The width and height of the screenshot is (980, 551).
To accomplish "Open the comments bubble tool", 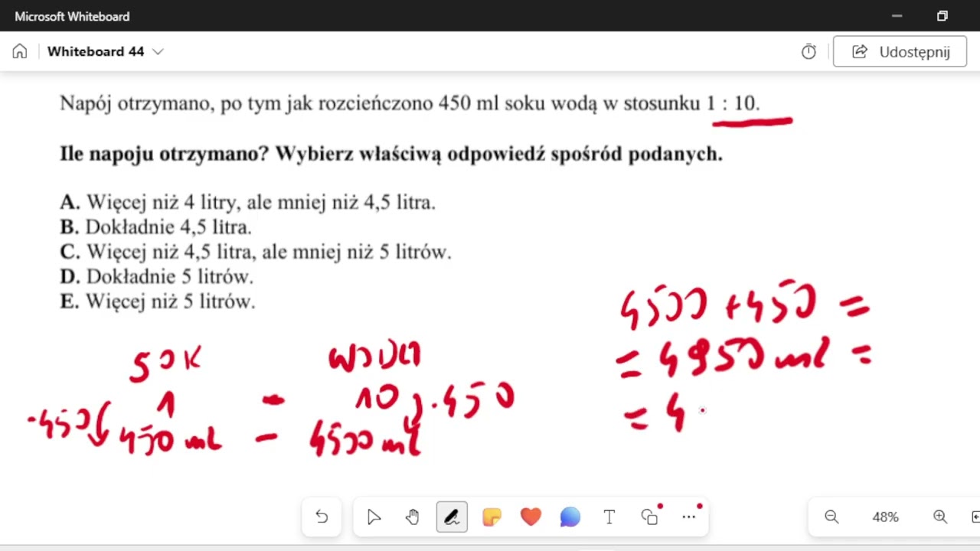I will point(570,517).
